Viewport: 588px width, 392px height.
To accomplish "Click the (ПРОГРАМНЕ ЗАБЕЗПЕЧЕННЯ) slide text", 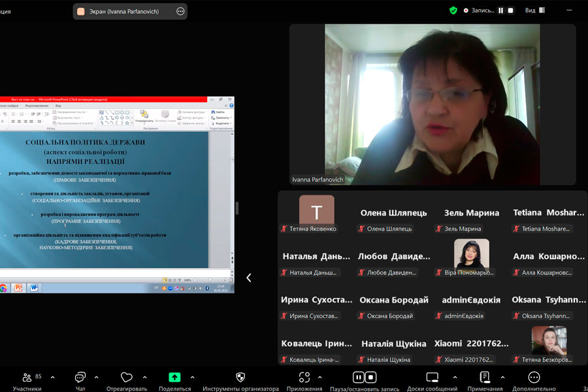I will coord(86,221).
